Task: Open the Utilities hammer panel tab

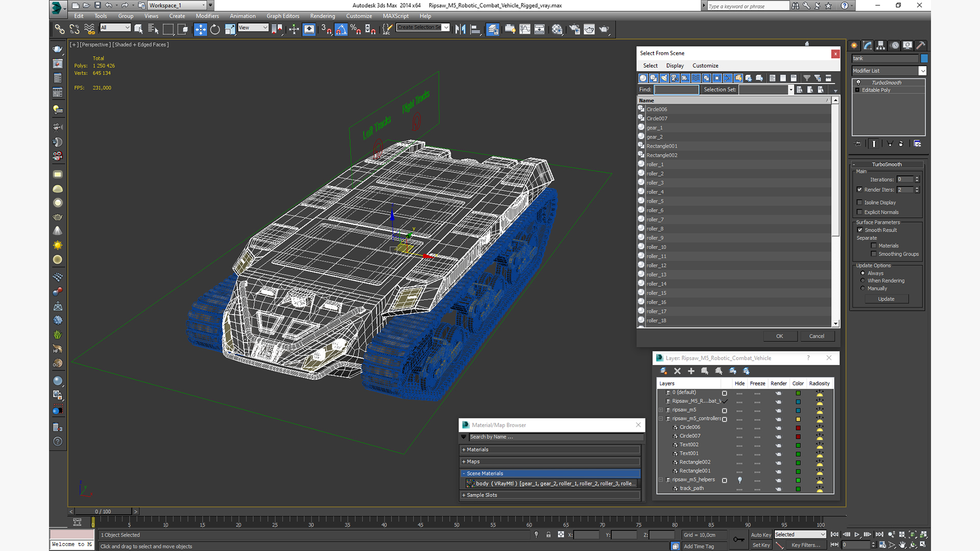Action: [x=921, y=45]
